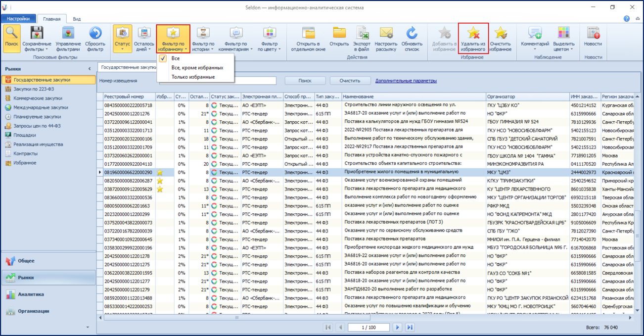Click the Очистить button
The height and width of the screenshot is (336, 644).
pyautogui.click(x=350, y=81)
